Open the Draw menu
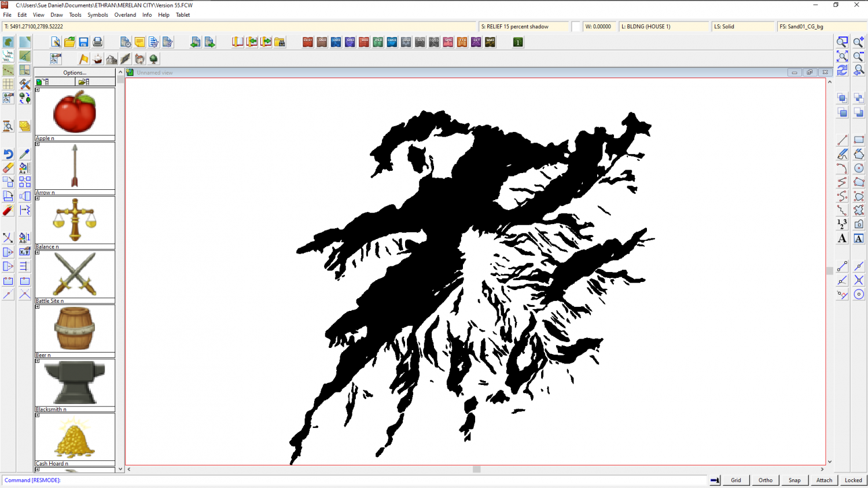The image size is (868, 488). 57,15
